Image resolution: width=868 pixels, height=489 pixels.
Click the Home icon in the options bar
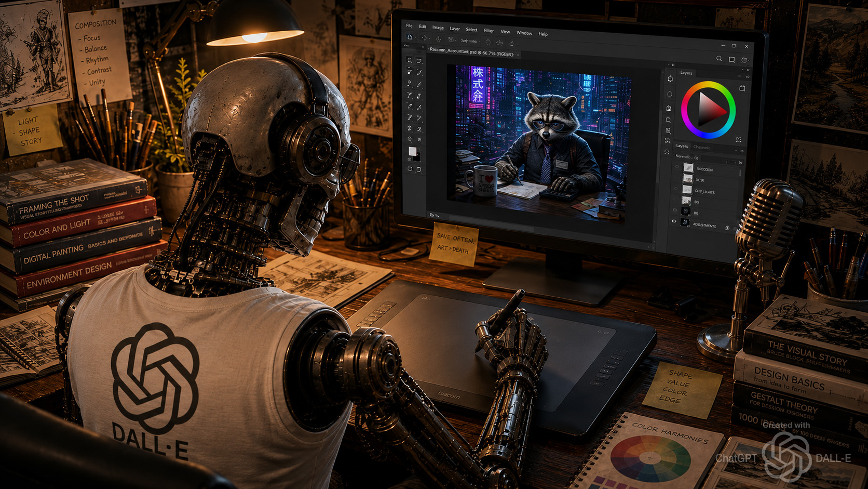click(410, 37)
